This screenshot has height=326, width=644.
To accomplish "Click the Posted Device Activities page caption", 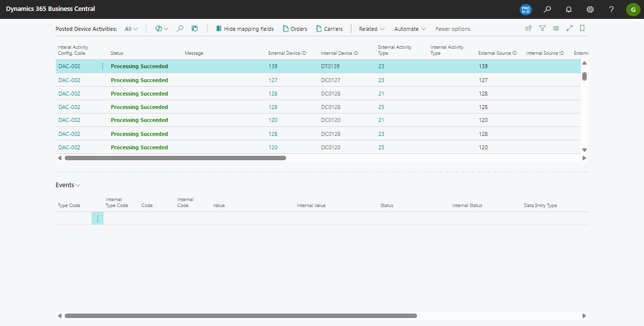I will (x=86, y=29).
